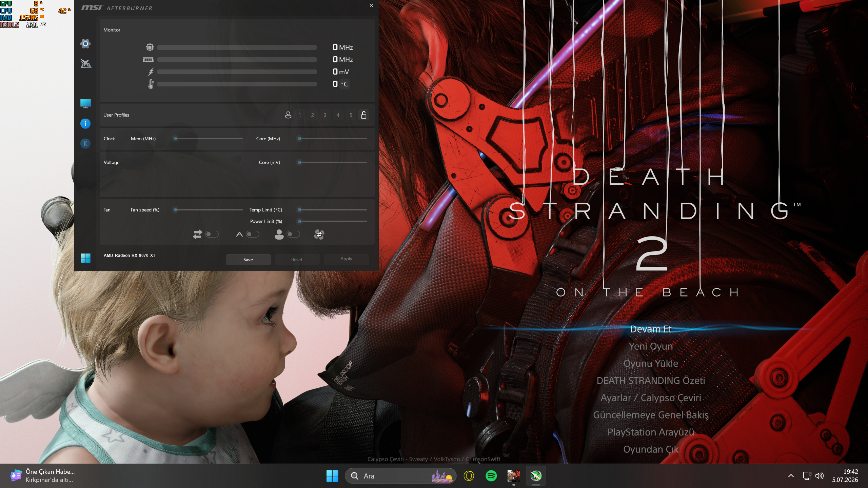
Task: Select user profile slot 3
Action: click(x=325, y=115)
